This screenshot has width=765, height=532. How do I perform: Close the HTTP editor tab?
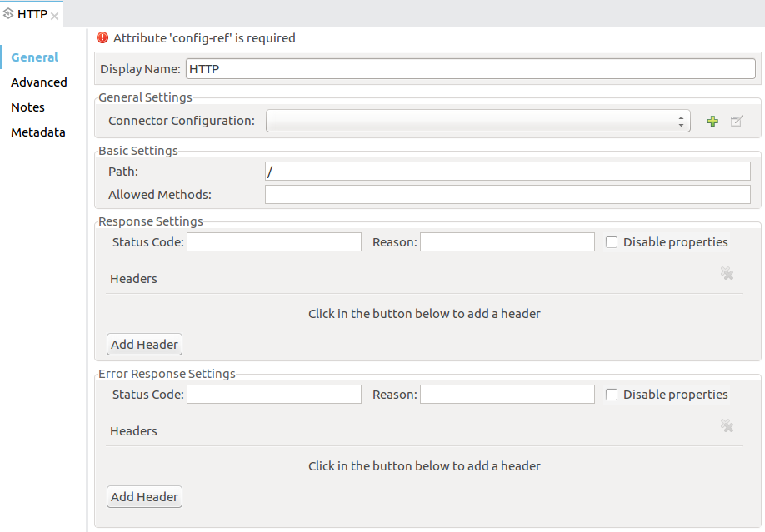pyautogui.click(x=55, y=14)
